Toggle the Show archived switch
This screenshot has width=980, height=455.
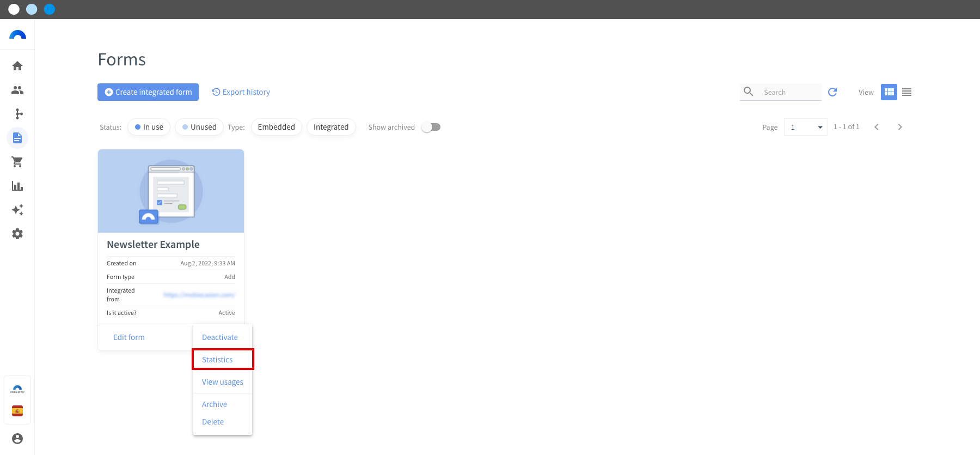[431, 127]
